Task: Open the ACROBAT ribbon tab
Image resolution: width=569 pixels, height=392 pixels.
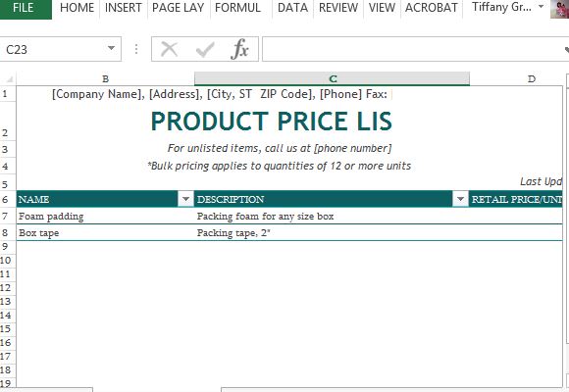Action: (431, 8)
